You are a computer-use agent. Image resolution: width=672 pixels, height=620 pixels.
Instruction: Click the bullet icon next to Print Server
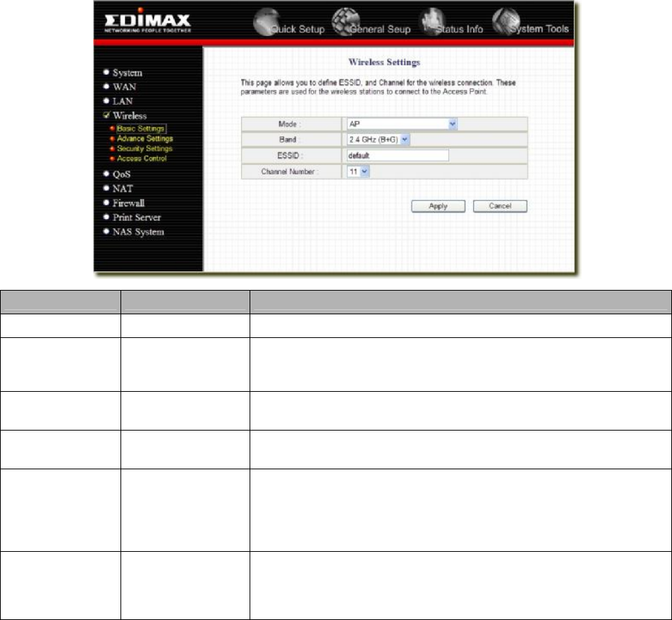click(106, 217)
